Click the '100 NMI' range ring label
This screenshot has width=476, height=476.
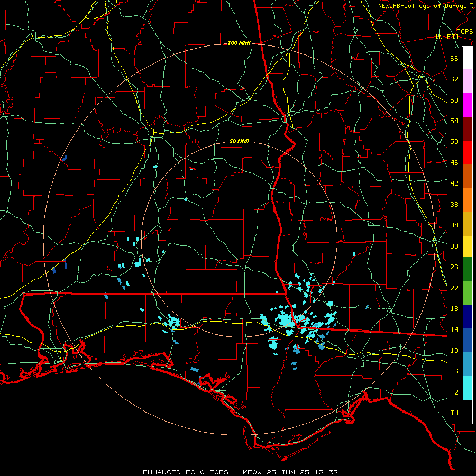point(239,43)
